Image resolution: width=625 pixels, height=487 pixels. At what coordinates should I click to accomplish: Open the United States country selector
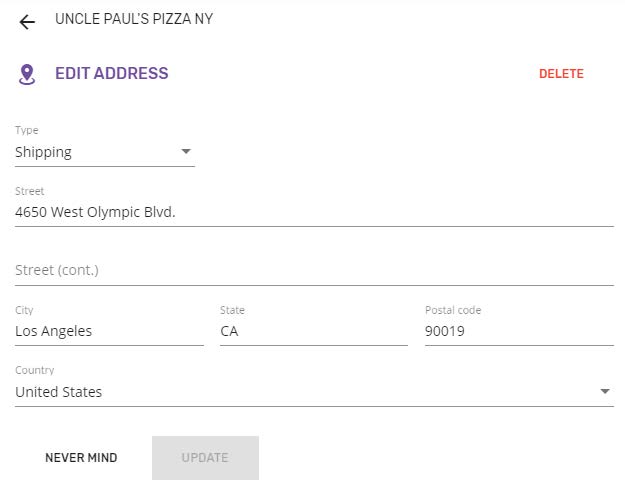tap(314, 392)
